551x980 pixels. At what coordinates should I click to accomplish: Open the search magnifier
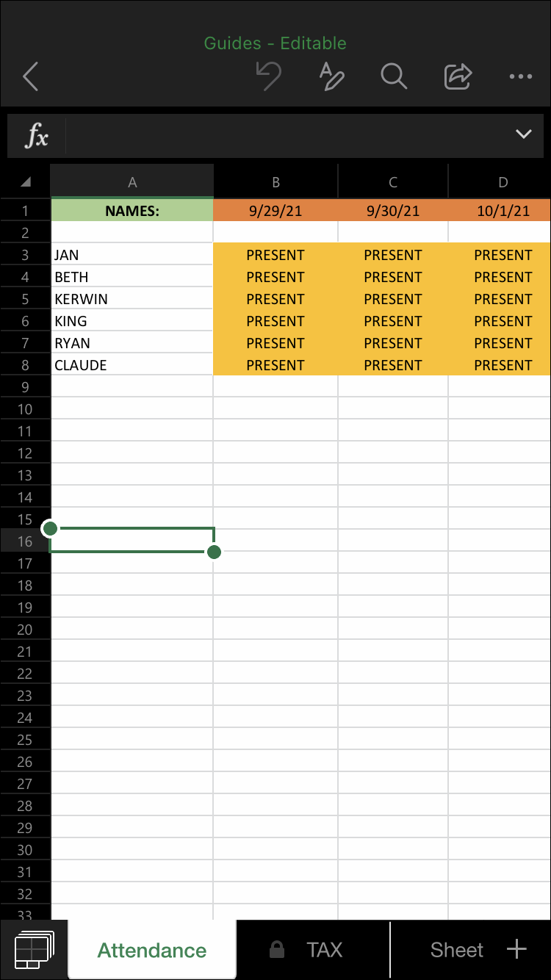click(394, 76)
